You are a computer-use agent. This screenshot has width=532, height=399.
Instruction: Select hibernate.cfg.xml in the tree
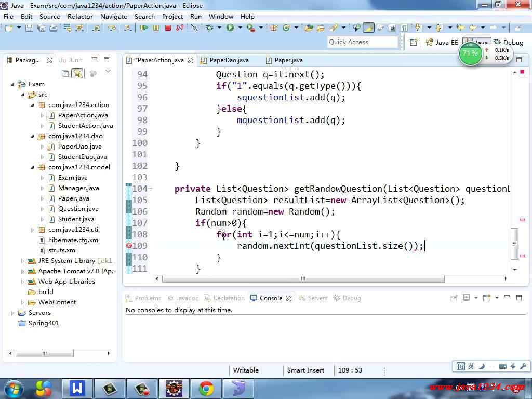pyautogui.click(x=74, y=240)
